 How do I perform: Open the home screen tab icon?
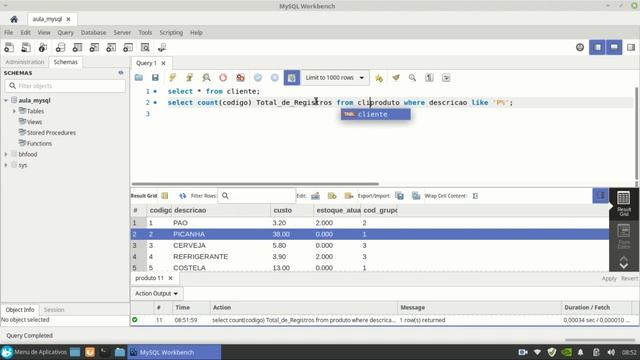pyautogui.click(x=14, y=19)
